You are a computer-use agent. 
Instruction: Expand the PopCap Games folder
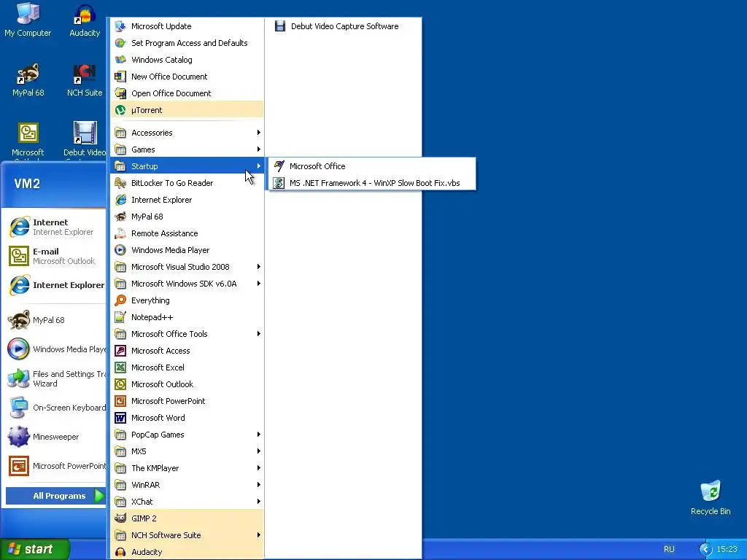(187, 435)
